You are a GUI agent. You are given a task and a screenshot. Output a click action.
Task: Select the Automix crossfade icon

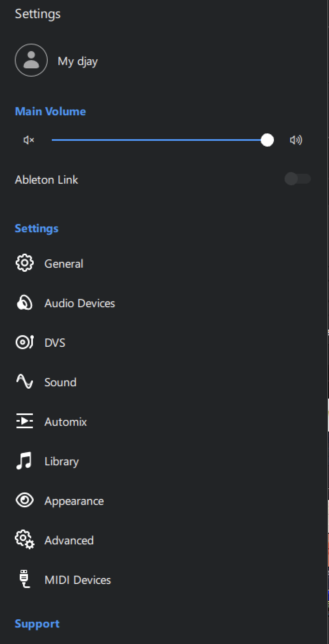[24, 421]
